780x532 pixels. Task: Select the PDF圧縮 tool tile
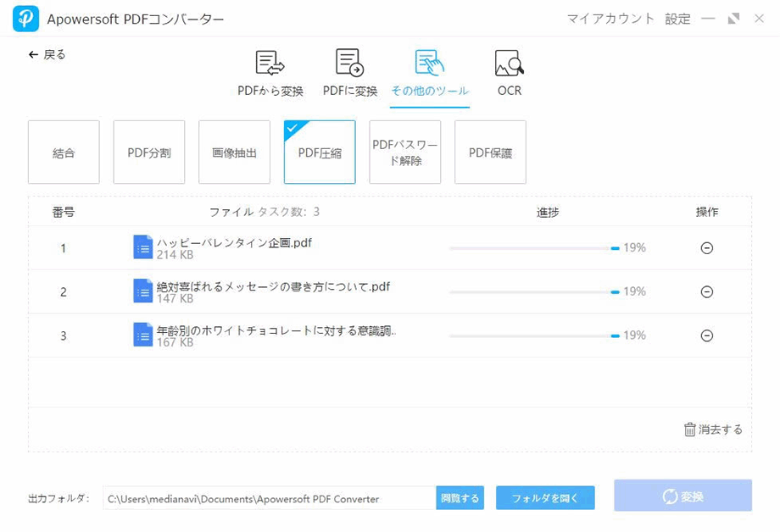(x=320, y=152)
